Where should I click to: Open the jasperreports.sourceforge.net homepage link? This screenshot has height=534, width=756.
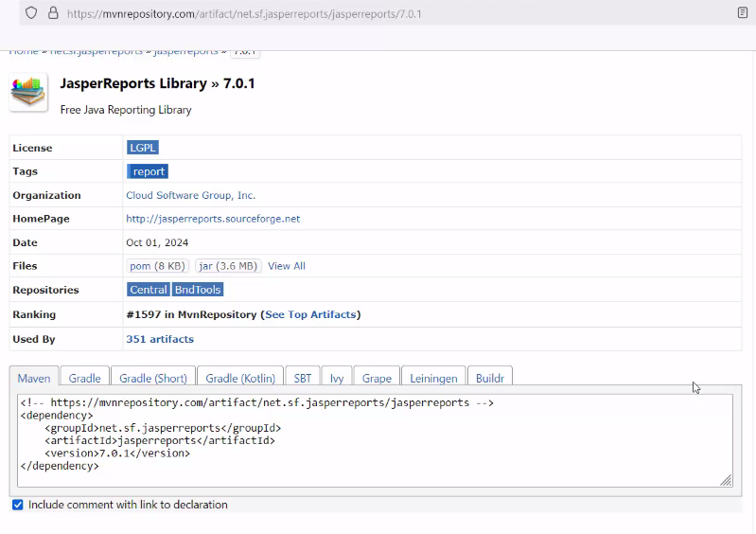coord(213,219)
